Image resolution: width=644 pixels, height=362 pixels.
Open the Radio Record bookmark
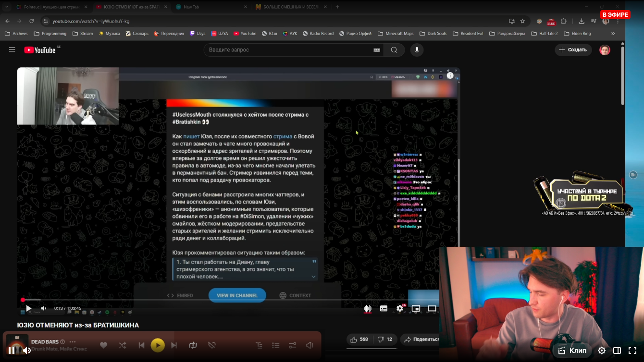pos(318,34)
